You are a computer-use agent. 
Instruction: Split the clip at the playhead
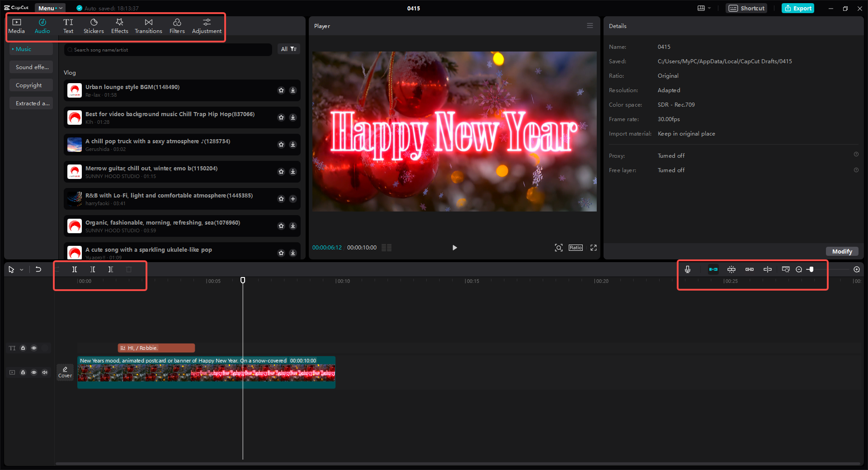(75, 269)
